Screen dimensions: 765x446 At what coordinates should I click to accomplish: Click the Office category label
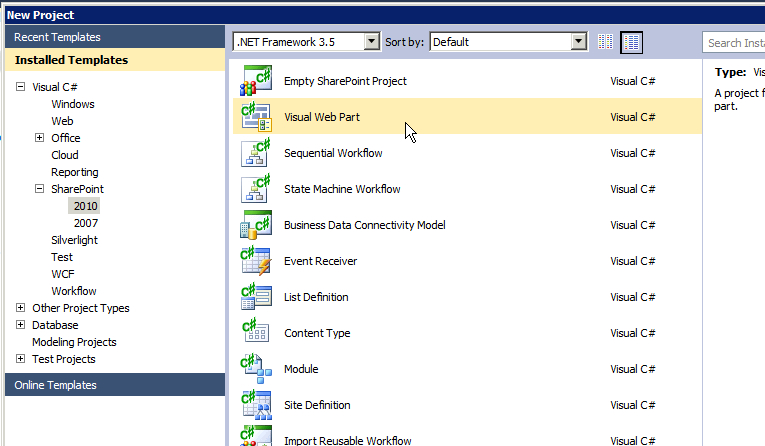click(65, 138)
